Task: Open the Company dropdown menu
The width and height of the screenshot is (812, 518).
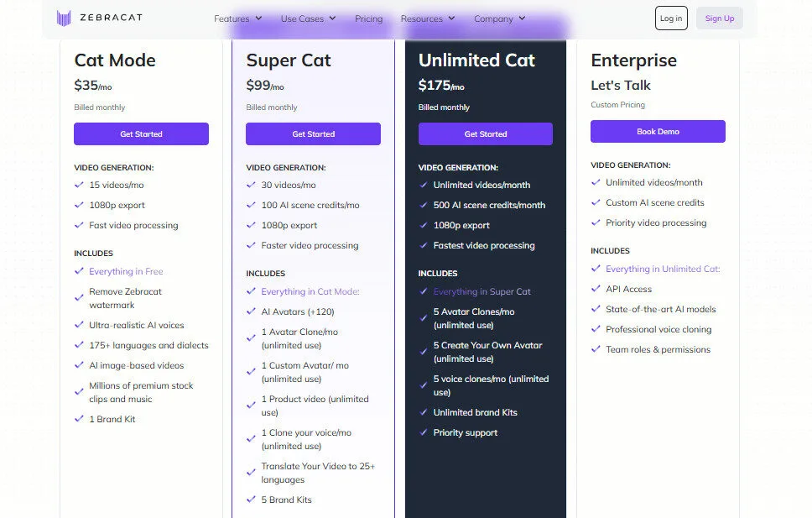Action: pos(500,18)
